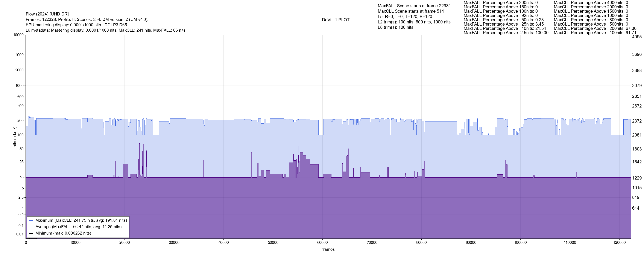Screen dimensions: 644x258
Task: Select the Minimum legend entry text
Action: pyautogui.click(x=63, y=233)
